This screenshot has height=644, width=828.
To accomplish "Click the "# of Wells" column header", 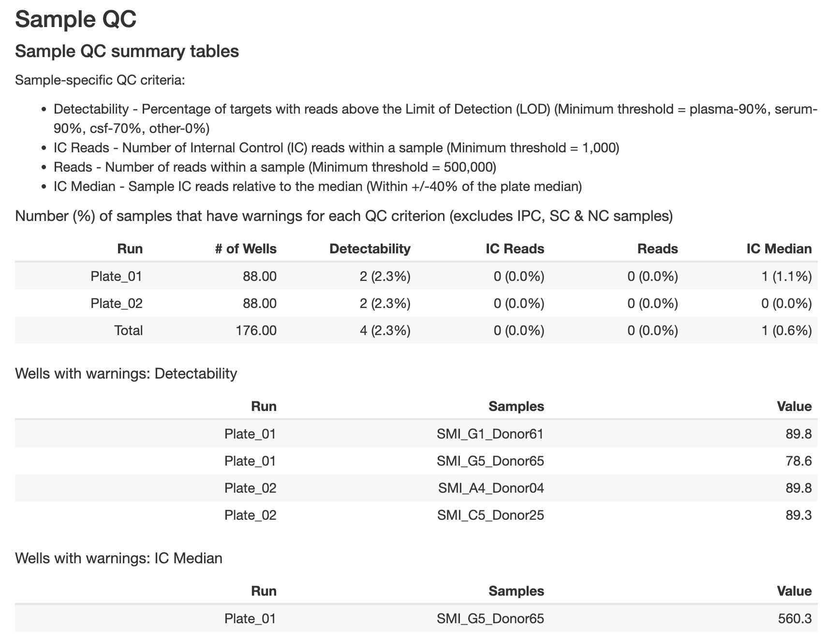I will point(246,249).
